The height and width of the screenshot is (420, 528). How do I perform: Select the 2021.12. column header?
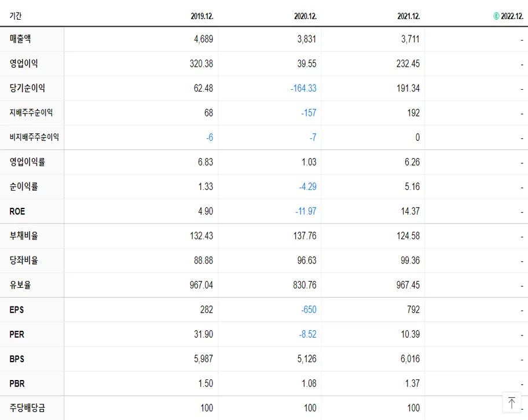click(409, 16)
